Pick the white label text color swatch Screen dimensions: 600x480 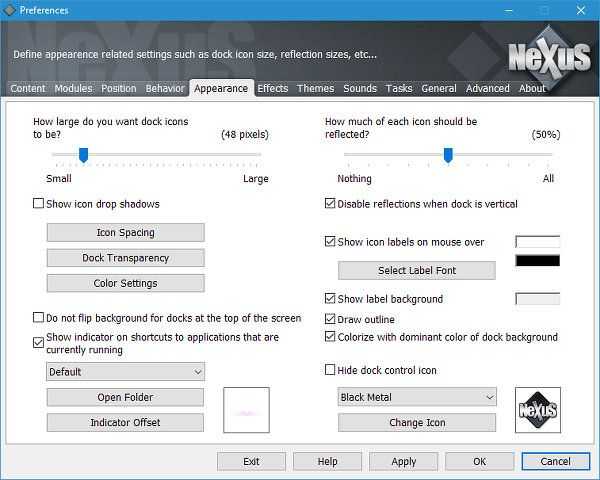tap(537, 242)
